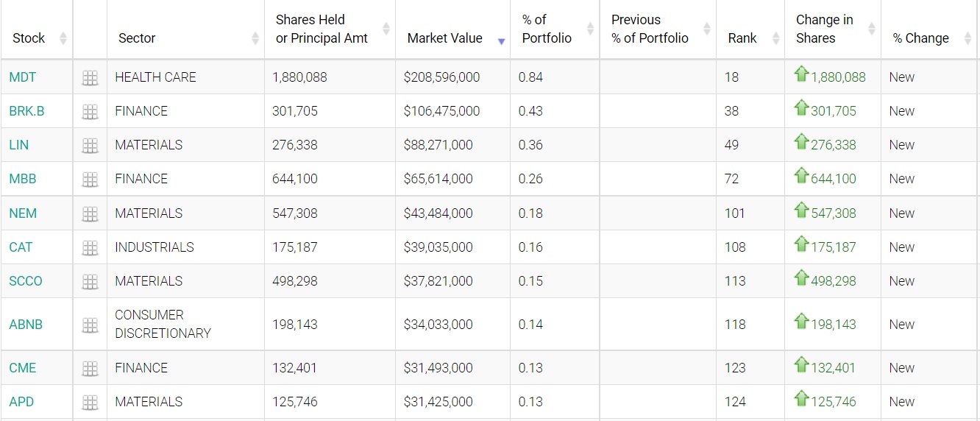Screen dimensions: 980x421
Task: Click the grid icon next to LIN
Action: point(90,146)
